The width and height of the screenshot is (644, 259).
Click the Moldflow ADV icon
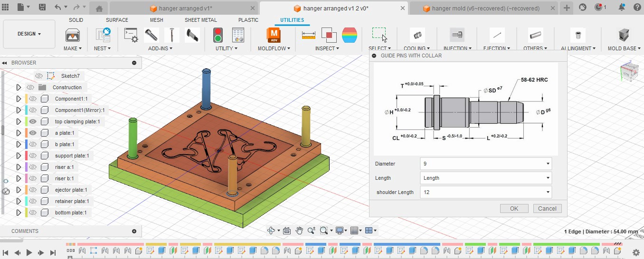pyautogui.click(x=274, y=35)
